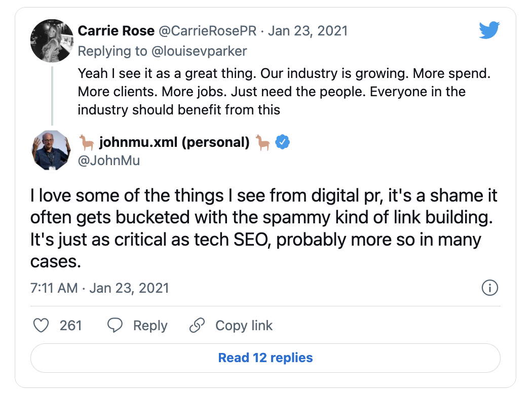Click the 7:11 AM · Jan 23, 2021 timestamp
532x393 pixels.
point(100,288)
